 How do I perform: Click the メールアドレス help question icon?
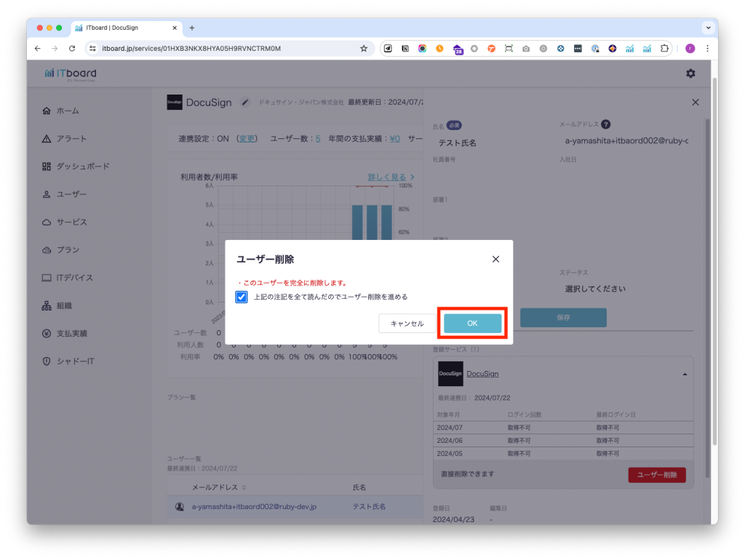[x=605, y=125]
